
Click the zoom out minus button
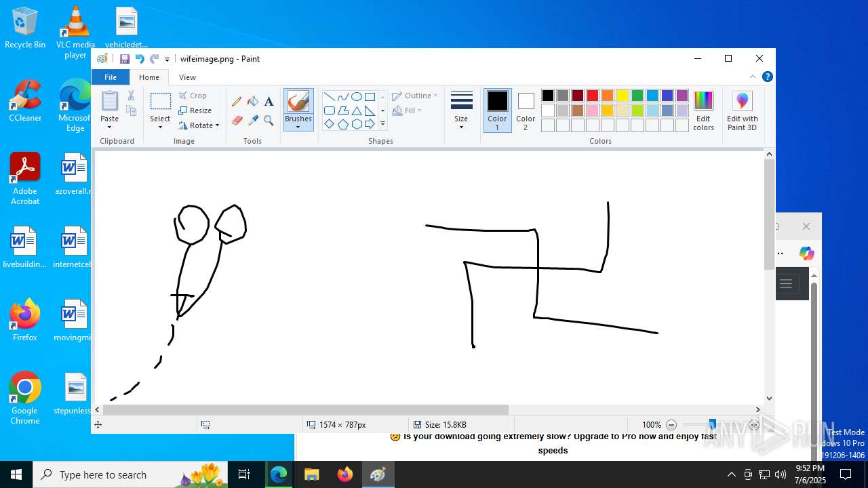click(x=671, y=425)
